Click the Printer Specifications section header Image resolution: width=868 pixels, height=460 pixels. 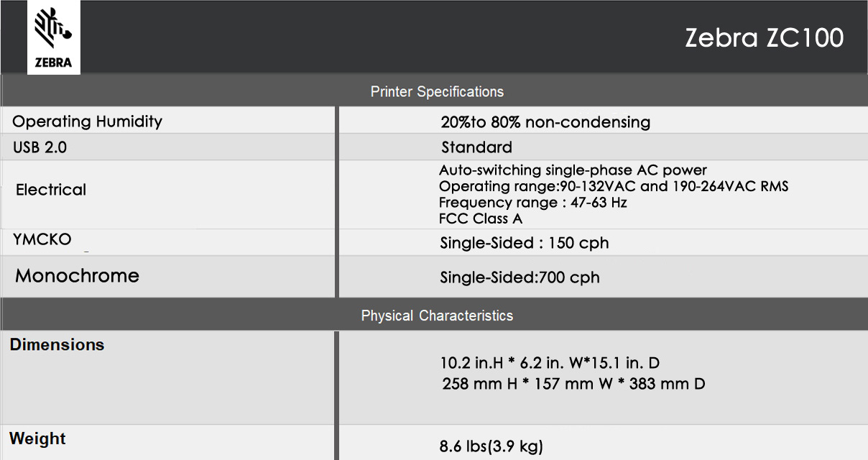tap(437, 91)
